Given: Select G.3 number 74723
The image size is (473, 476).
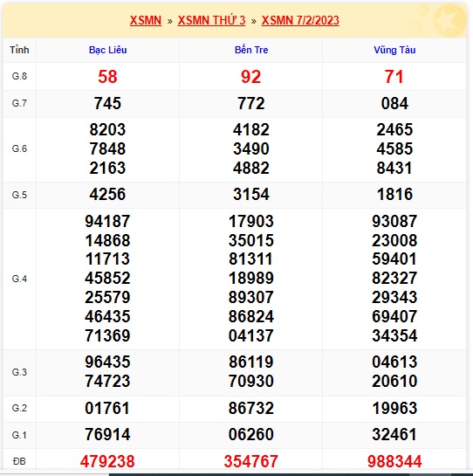Looking at the screenshot, I should click(x=107, y=381).
